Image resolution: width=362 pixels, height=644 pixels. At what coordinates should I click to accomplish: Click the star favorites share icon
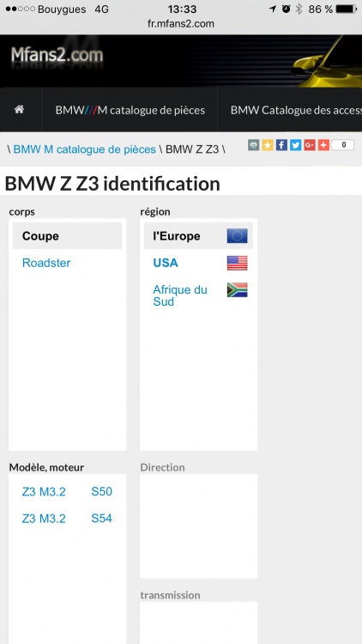[268, 145]
